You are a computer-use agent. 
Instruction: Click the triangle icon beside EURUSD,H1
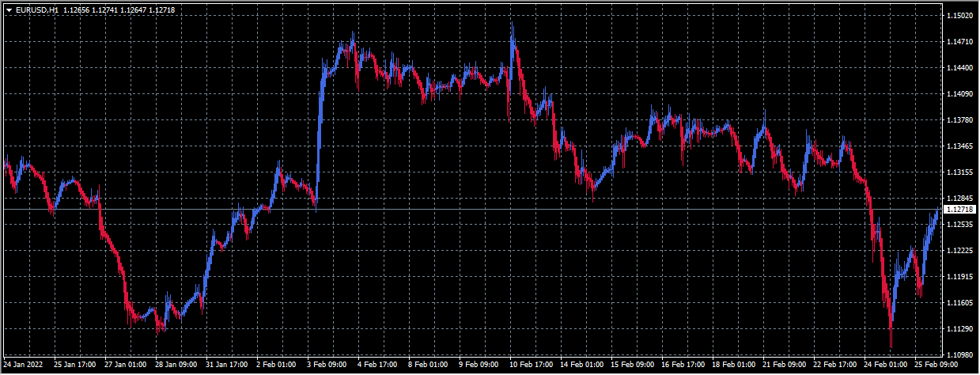tap(9, 9)
